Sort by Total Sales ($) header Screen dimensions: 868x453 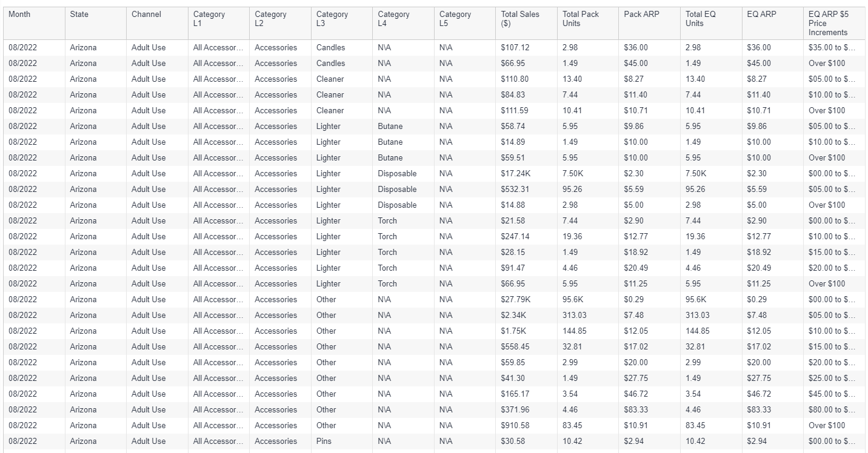click(519, 19)
